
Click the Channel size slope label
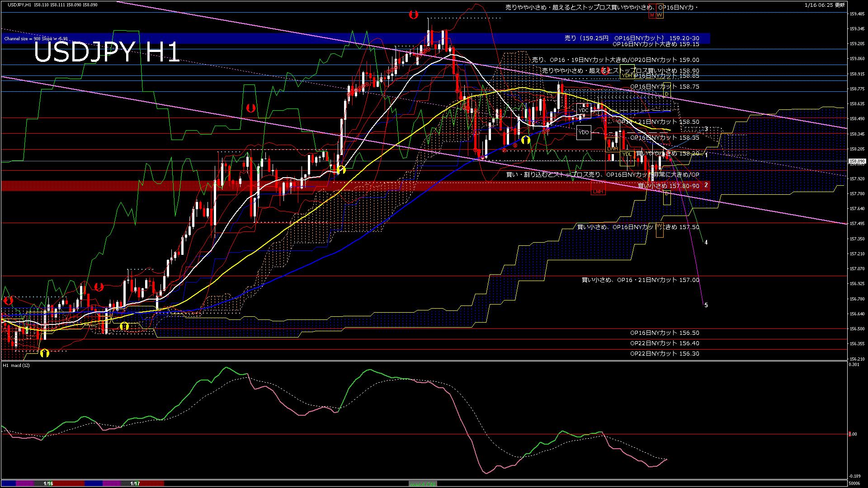tap(36, 39)
